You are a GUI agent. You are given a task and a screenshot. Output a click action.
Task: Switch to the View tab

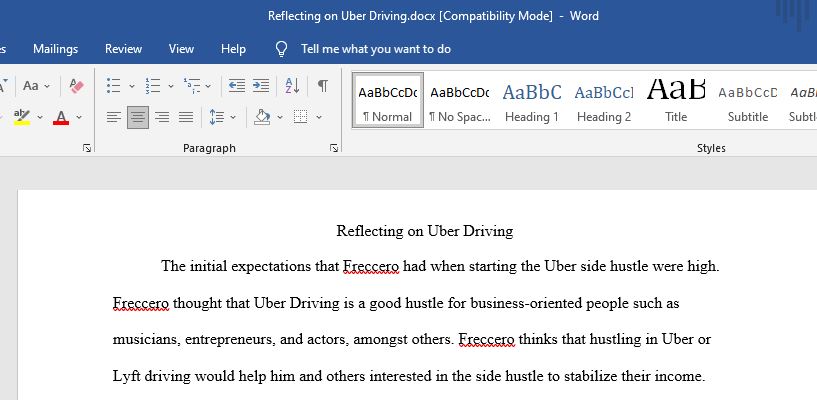tap(181, 49)
